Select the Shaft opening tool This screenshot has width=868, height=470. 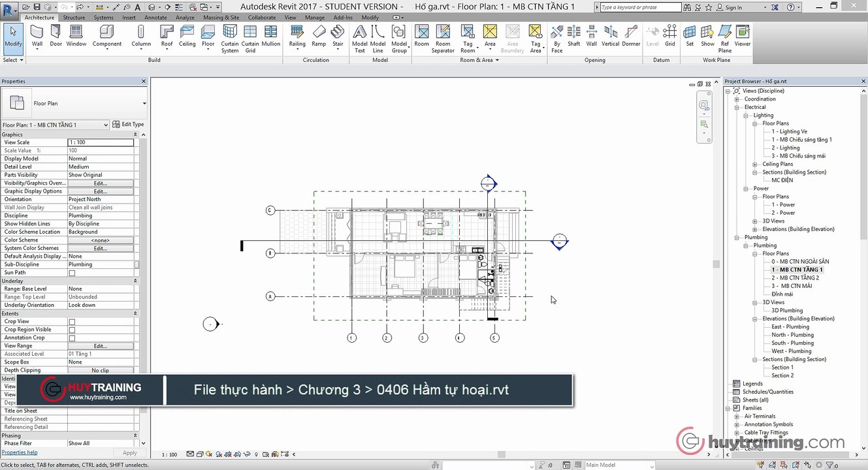pyautogui.click(x=574, y=36)
